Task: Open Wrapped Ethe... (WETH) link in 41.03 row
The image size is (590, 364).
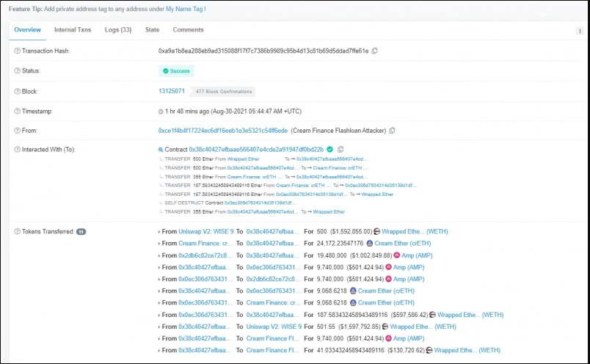Action: pyautogui.click(x=467, y=351)
